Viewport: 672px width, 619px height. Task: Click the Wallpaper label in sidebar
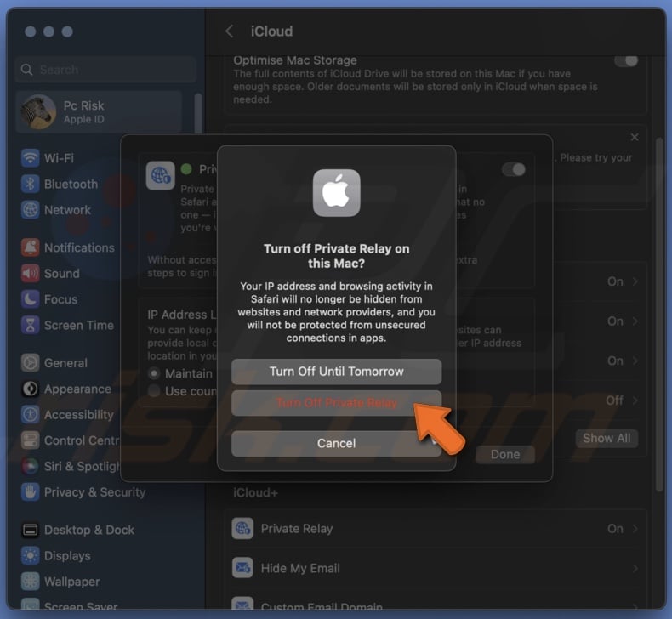(x=71, y=582)
